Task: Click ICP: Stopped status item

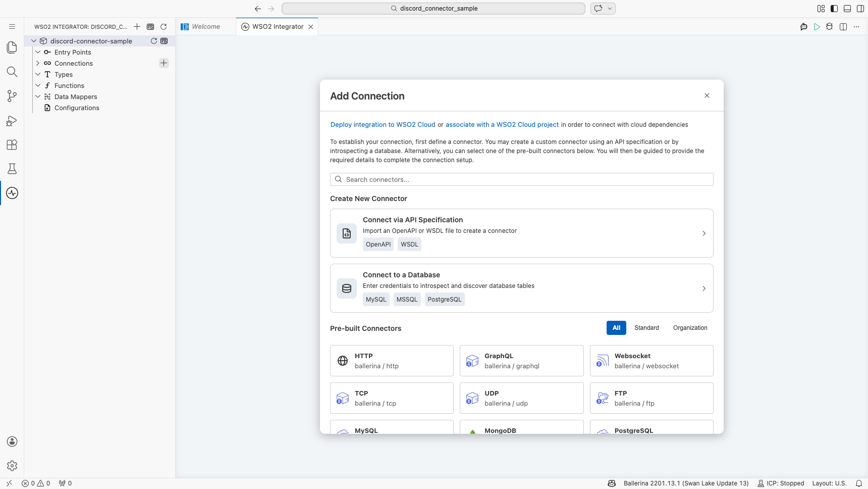Action: click(781, 483)
